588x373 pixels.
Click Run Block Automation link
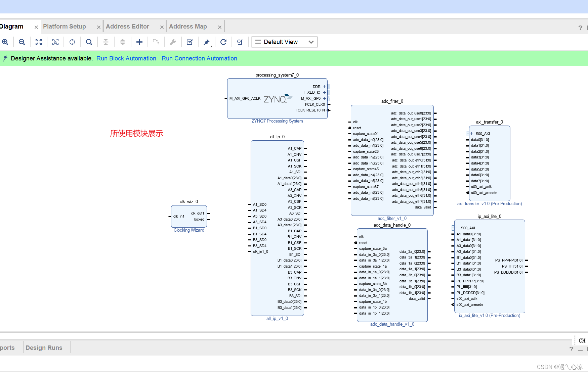[126, 58]
